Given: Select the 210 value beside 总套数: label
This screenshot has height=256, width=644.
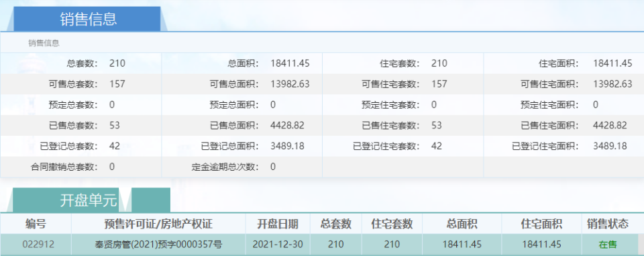Looking at the screenshot, I should click(x=117, y=63).
